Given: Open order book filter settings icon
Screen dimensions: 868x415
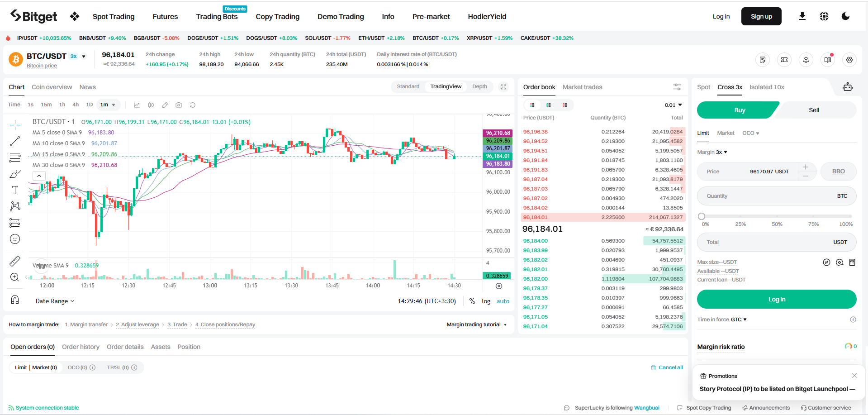Looking at the screenshot, I should pyautogui.click(x=677, y=87).
